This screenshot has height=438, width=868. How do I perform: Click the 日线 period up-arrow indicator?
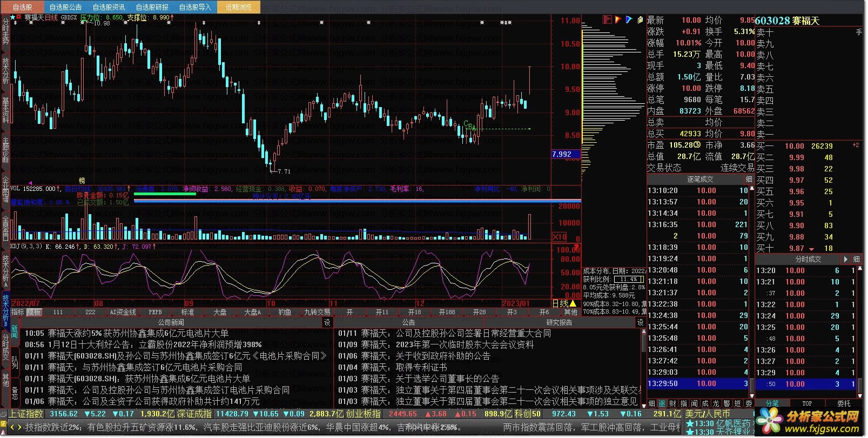[x=573, y=304]
